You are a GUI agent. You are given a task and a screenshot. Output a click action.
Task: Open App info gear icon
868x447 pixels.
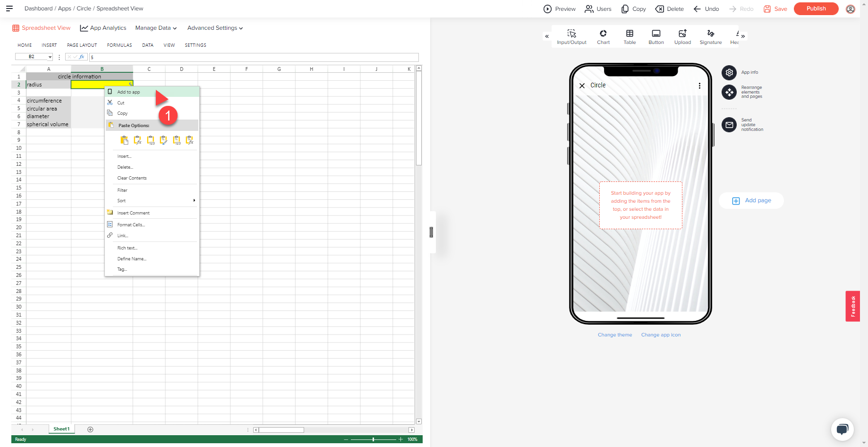[x=729, y=72]
